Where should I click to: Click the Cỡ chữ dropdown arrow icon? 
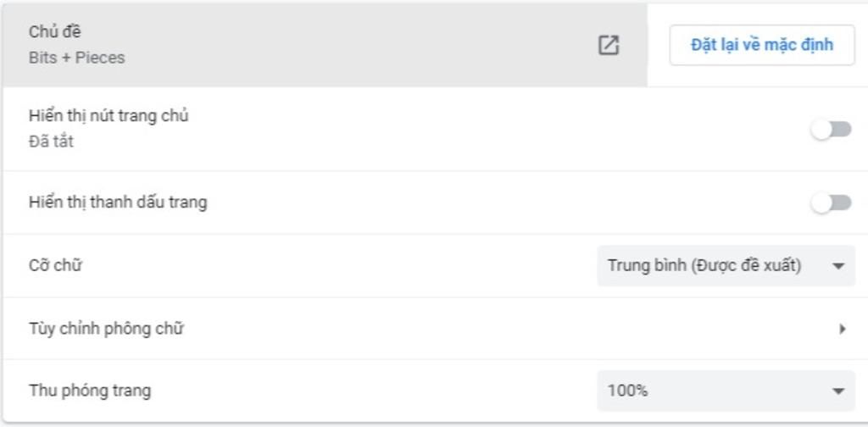pyautogui.click(x=838, y=266)
